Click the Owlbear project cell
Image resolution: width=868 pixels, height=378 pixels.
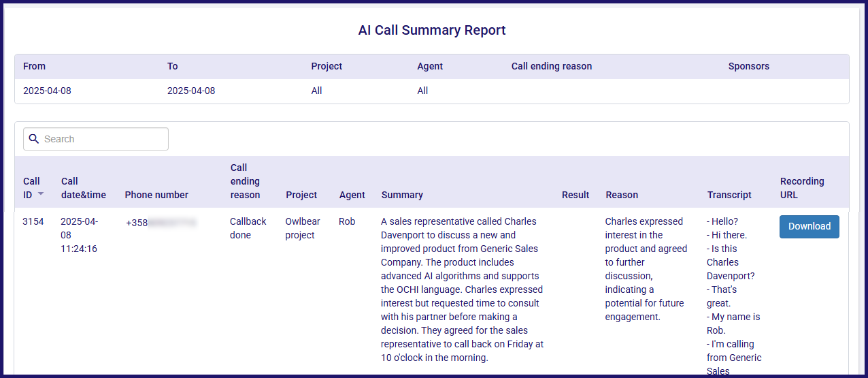click(x=303, y=228)
